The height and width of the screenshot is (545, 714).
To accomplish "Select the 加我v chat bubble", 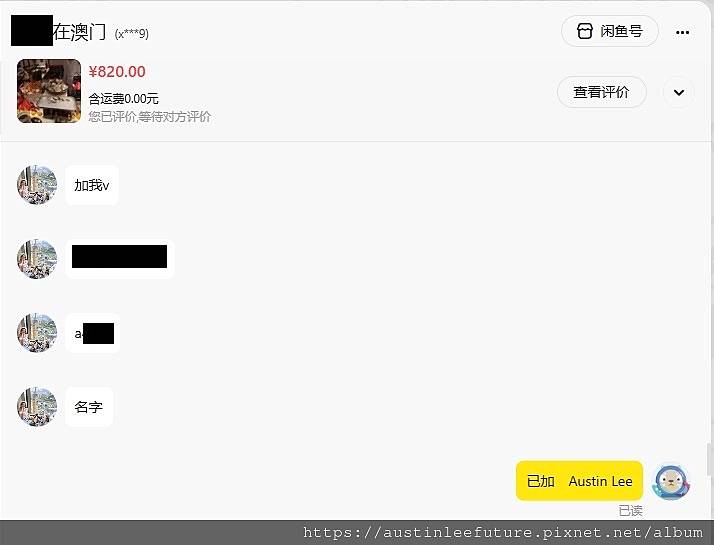I will click(92, 185).
